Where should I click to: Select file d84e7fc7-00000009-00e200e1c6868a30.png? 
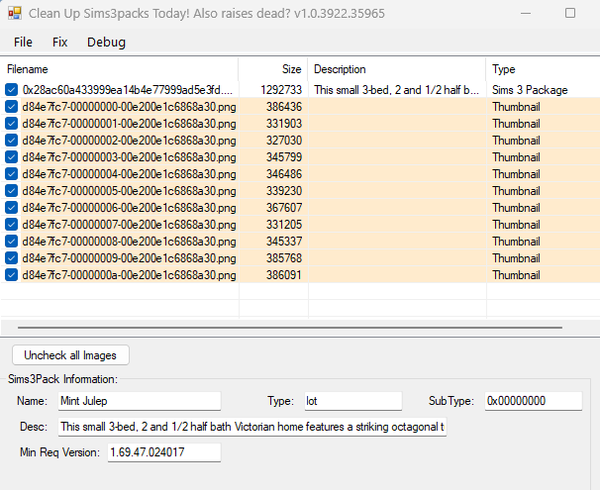(x=129, y=258)
